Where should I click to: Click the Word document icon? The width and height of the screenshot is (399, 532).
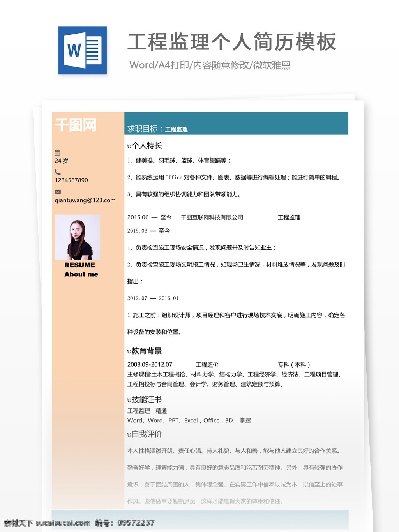pos(83,50)
